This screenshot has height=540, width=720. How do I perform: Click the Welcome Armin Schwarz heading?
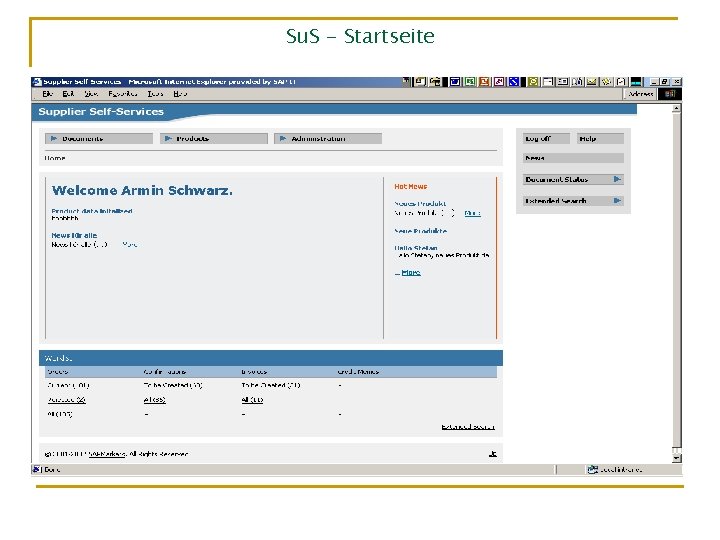[142, 191]
